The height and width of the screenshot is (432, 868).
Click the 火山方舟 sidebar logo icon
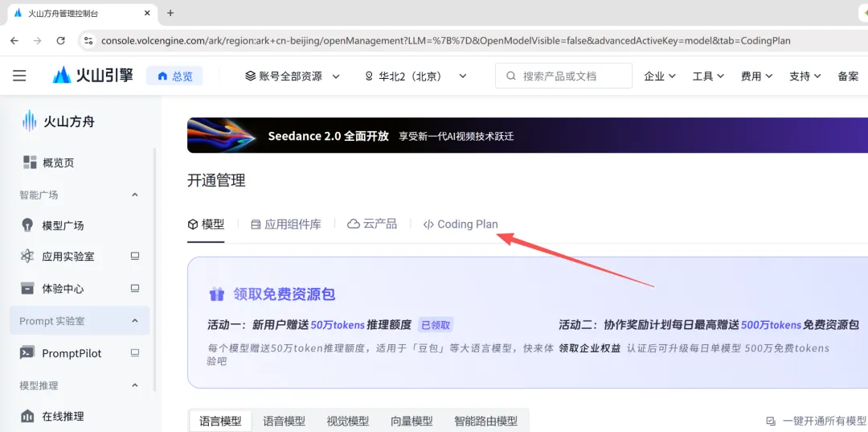(x=29, y=120)
